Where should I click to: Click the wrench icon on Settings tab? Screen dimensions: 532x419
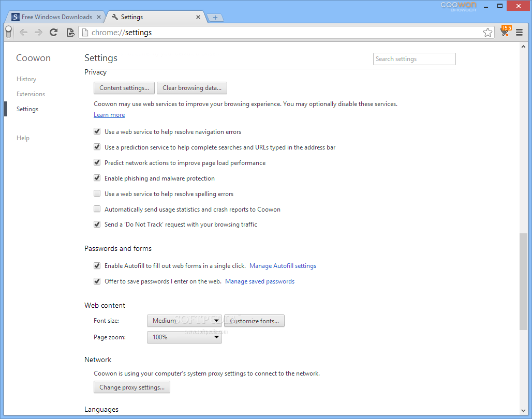pos(115,17)
